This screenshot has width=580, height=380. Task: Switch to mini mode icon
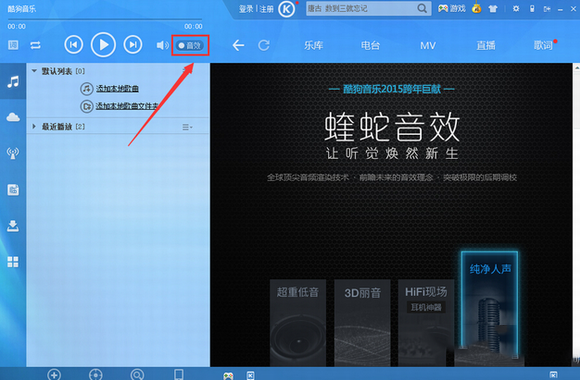tap(547, 9)
